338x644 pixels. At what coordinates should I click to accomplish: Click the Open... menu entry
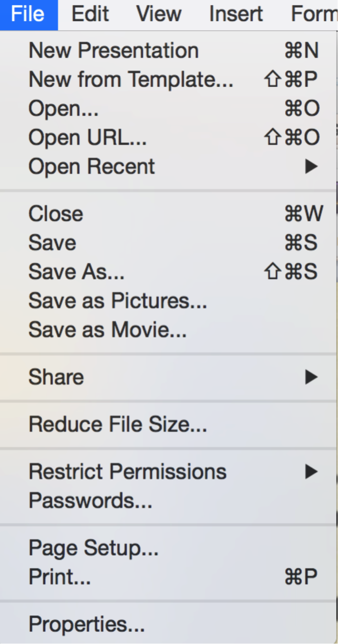tap(63, 108)
